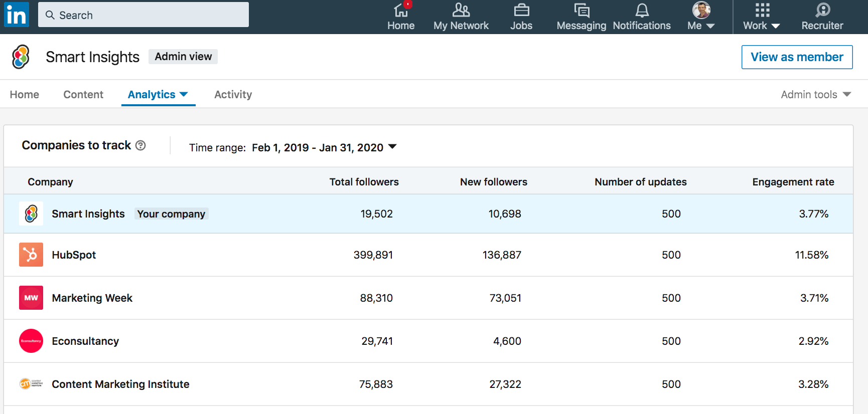
Task: Select Smart Insights total followers 19,502
Action: 377,214
